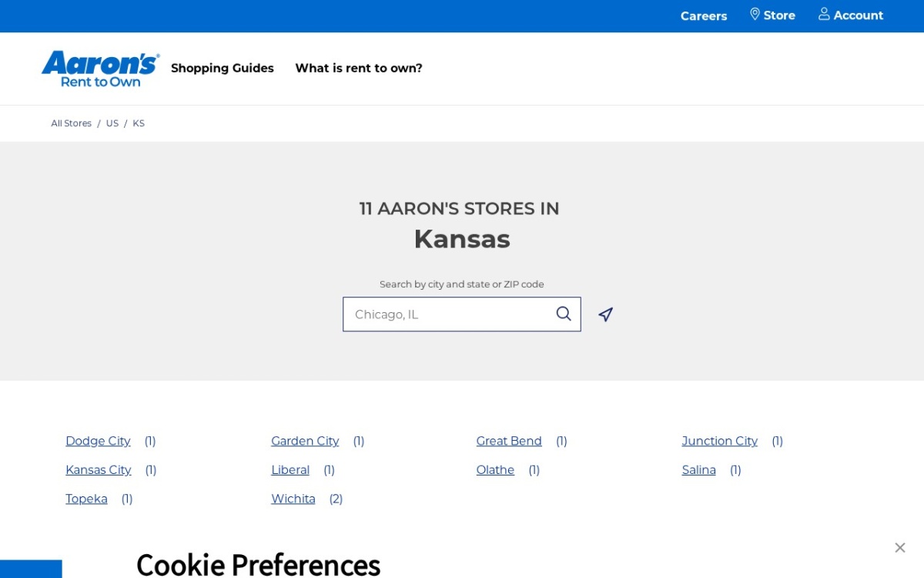Image resolution: width=924 pixels, height=578 pixels.
Task: Click the Store location pin icon
Action: (x=755, y=15)
